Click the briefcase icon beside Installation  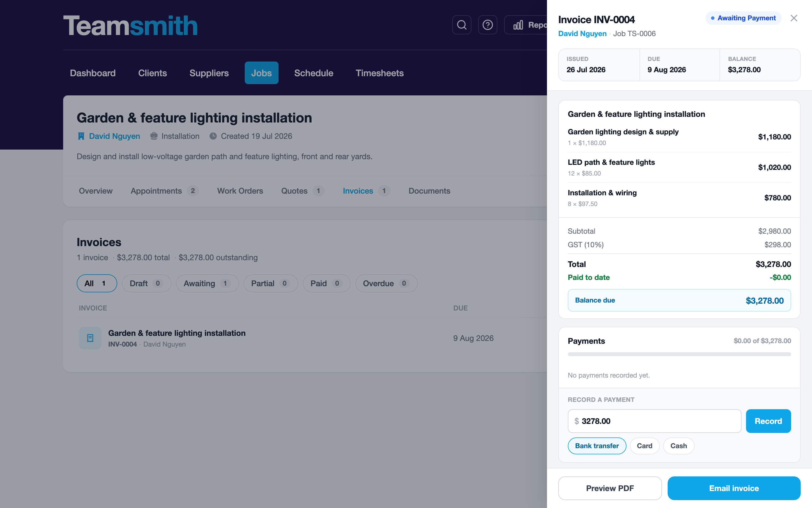tap(154, 136)
